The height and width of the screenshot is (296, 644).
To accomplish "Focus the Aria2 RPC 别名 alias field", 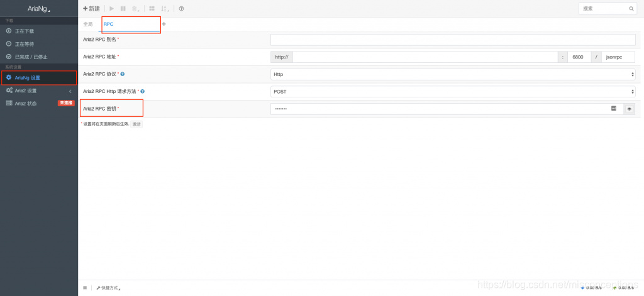I will [453, 40].
